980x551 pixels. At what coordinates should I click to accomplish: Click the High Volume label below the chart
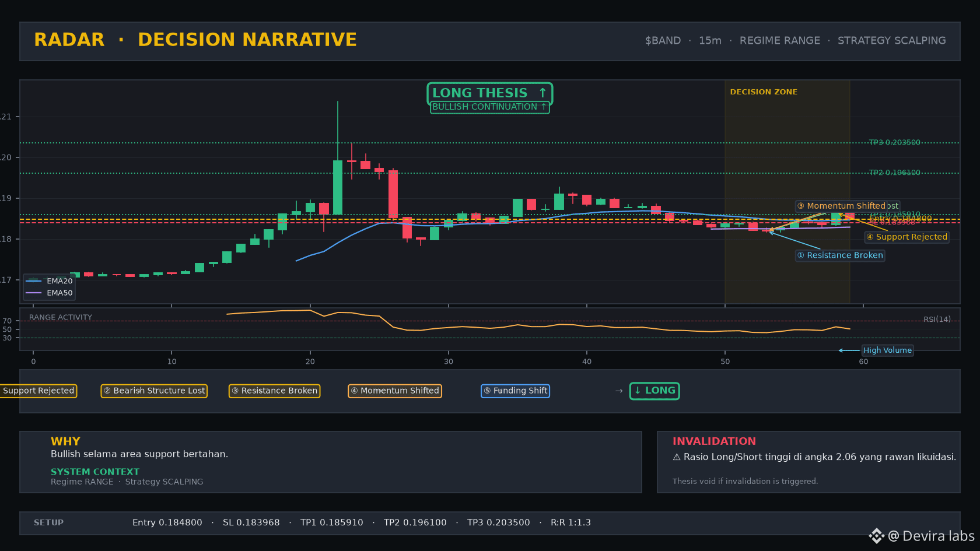click(887, 350)
